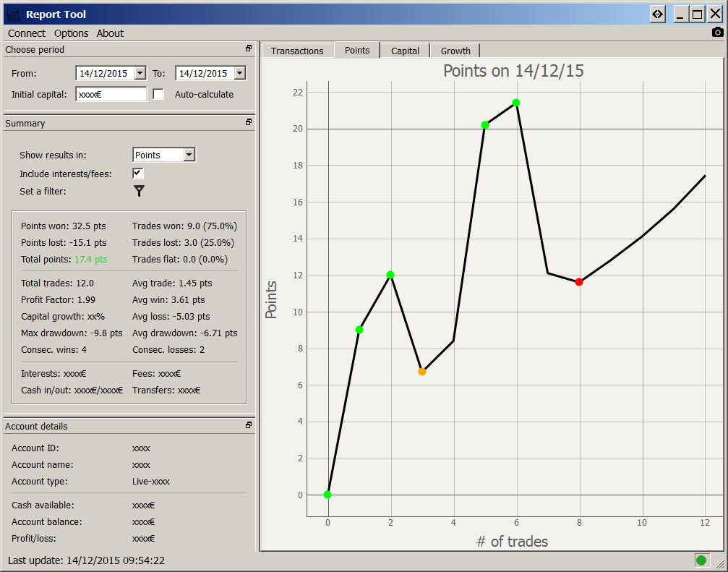Expand the Show results in dropdown

tap(189, 155)
